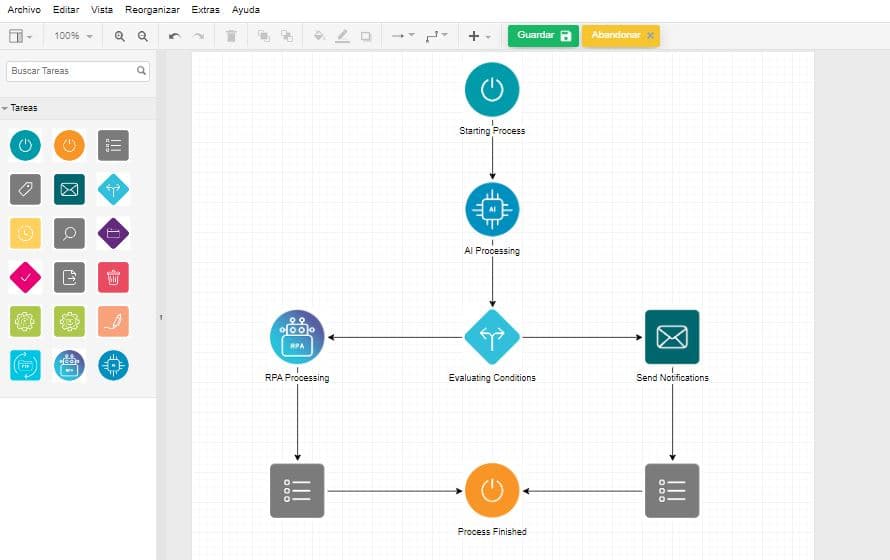
Task: Select the orange power end task in palette
Action: pyautogui.click(x=69, y=145)
